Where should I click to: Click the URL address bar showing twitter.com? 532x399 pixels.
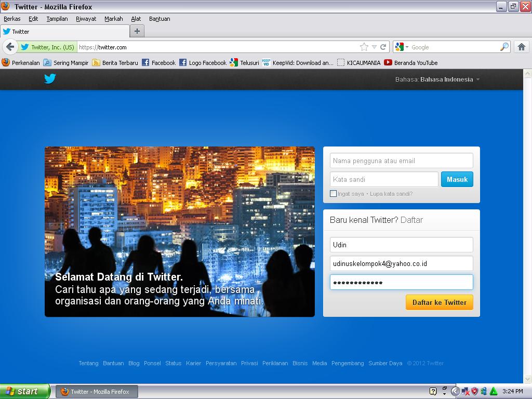pyautogui.click(x=217, y=47)
